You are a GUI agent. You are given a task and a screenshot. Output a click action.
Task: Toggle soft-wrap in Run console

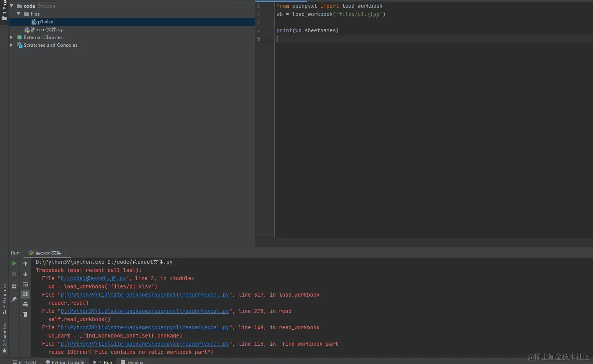tap(25, 284)
